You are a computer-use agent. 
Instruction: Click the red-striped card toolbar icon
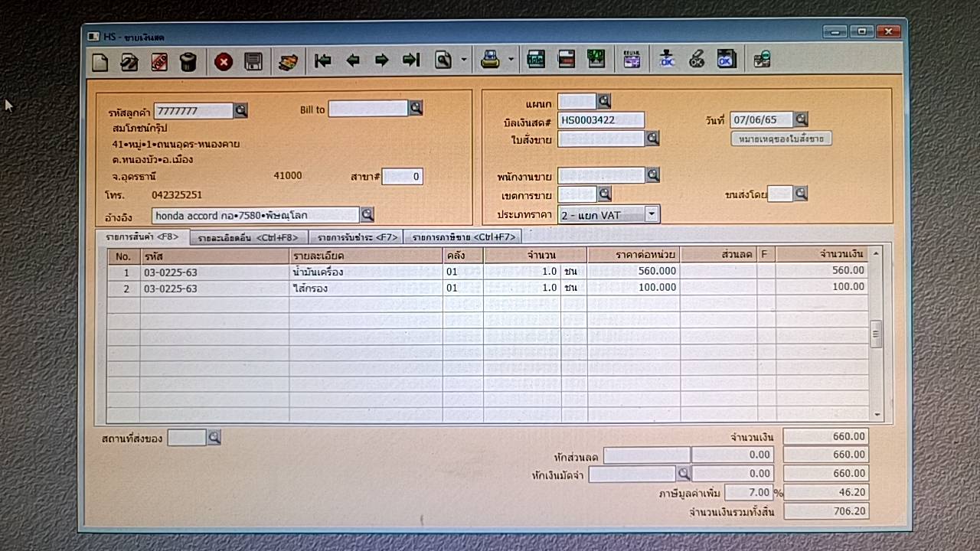tap(567, 59)
